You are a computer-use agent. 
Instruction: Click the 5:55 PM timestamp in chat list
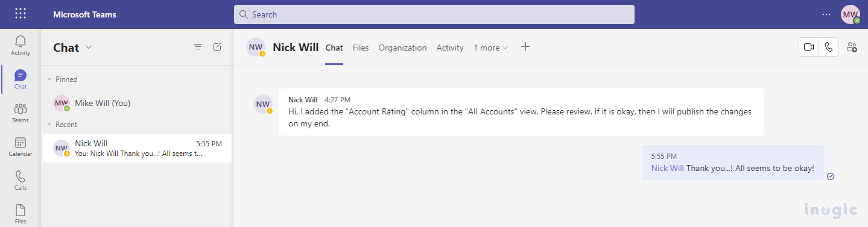point(209,144)
